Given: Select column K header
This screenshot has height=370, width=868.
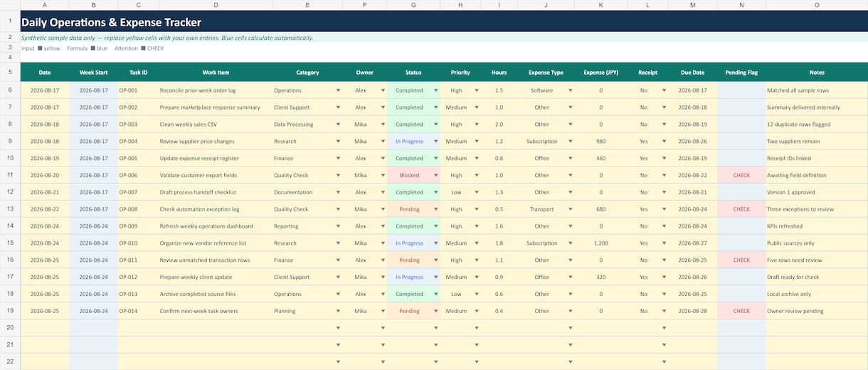Looking at the screenshot, I should pos(601,5).
